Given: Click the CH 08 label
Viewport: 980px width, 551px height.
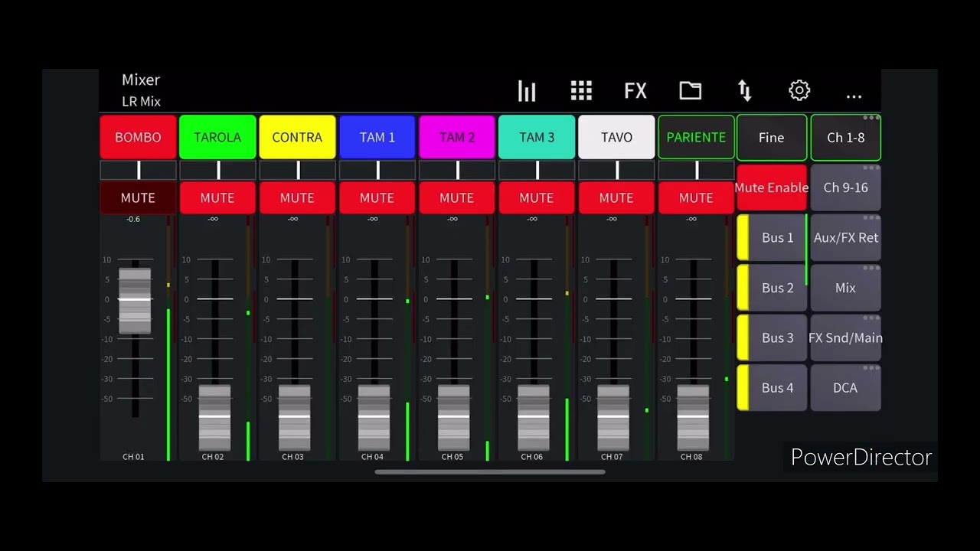Looking at the screenshot, I should point(691,457).
